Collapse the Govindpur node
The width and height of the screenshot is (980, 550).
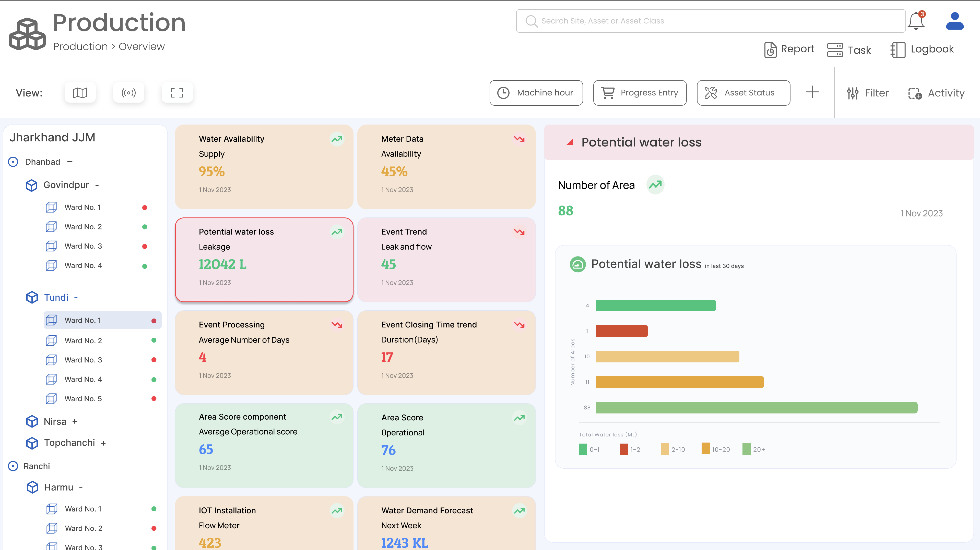(97, 185)
